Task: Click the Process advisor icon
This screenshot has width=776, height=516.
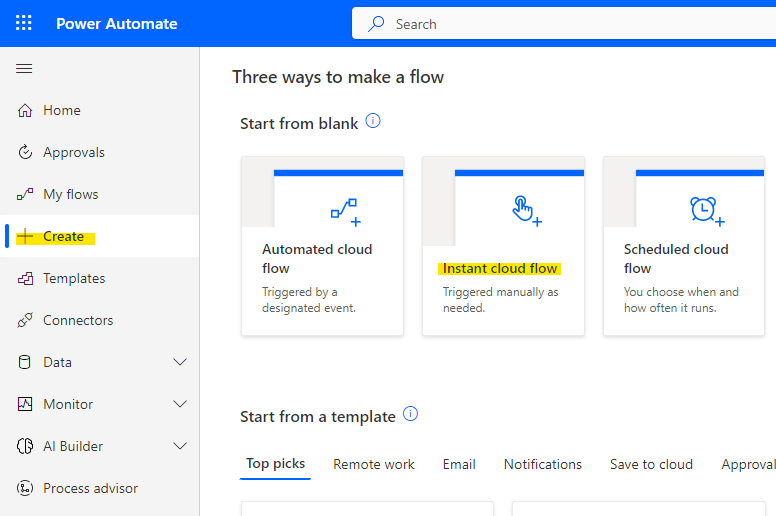Action: coord(25,488)
